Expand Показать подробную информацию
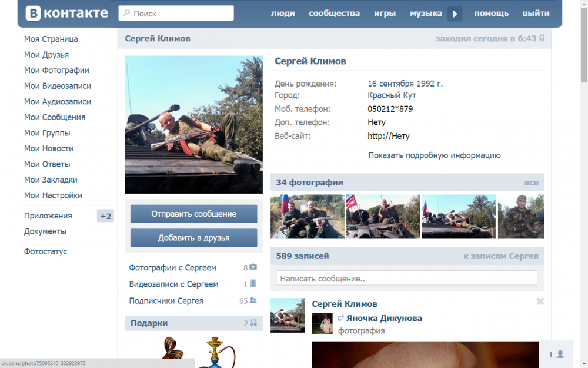 [435, 155]
